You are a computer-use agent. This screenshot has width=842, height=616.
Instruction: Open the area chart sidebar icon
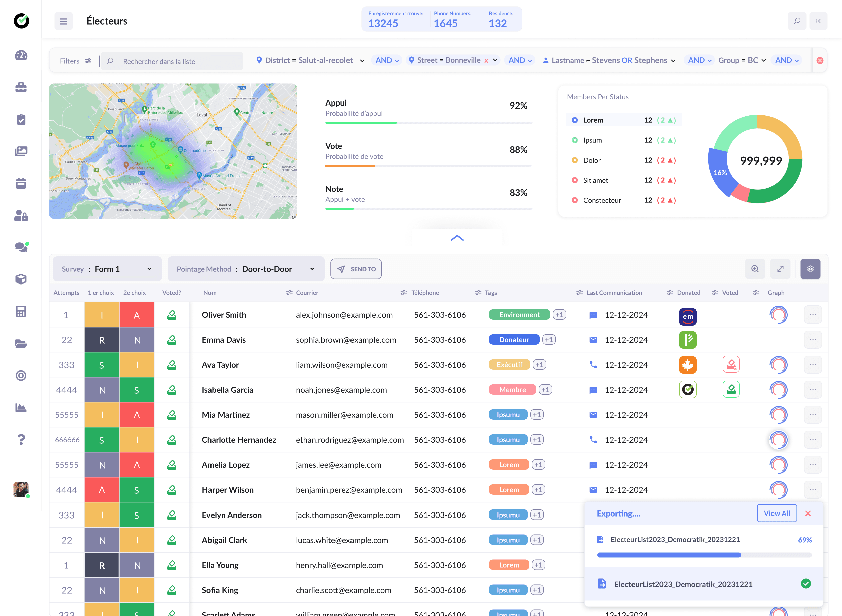coord(21,407)
